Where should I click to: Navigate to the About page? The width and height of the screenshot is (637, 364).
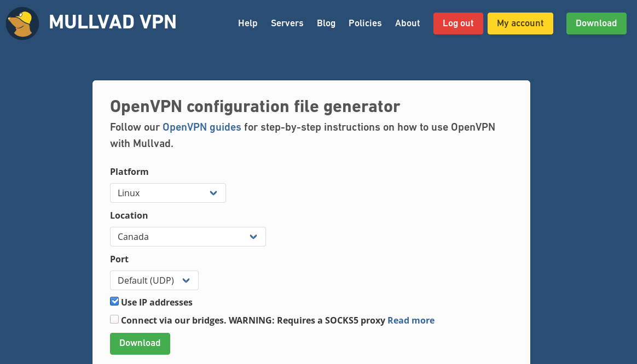point(407,23)
